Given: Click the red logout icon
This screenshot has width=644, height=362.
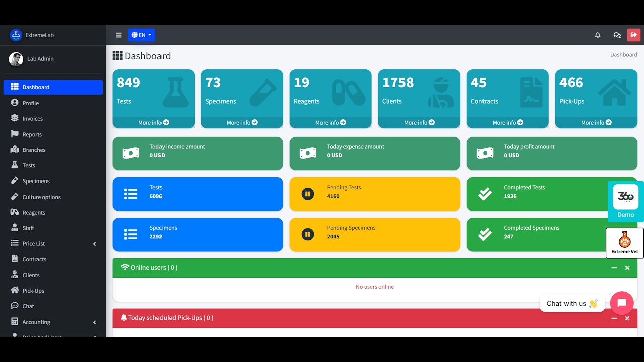Looking at the screenshot, I should point(634,35).
